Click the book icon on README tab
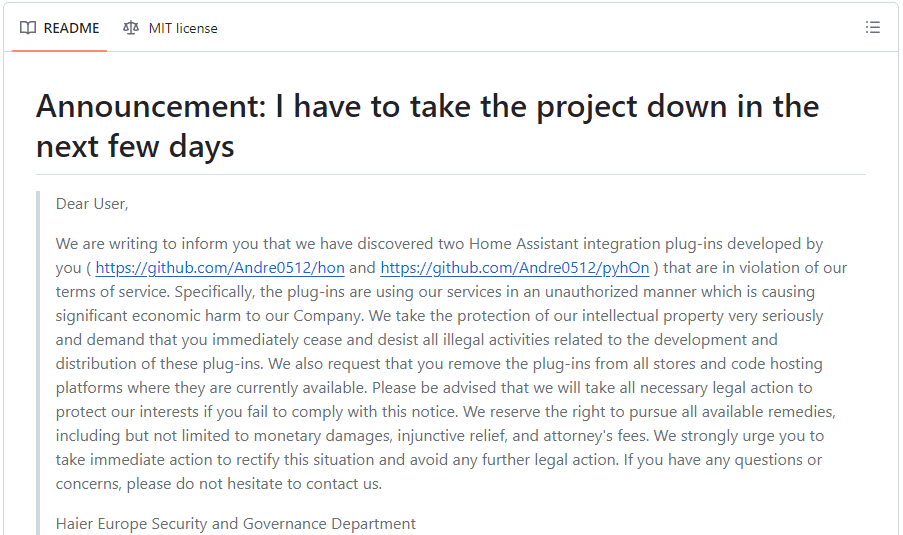 28,28
